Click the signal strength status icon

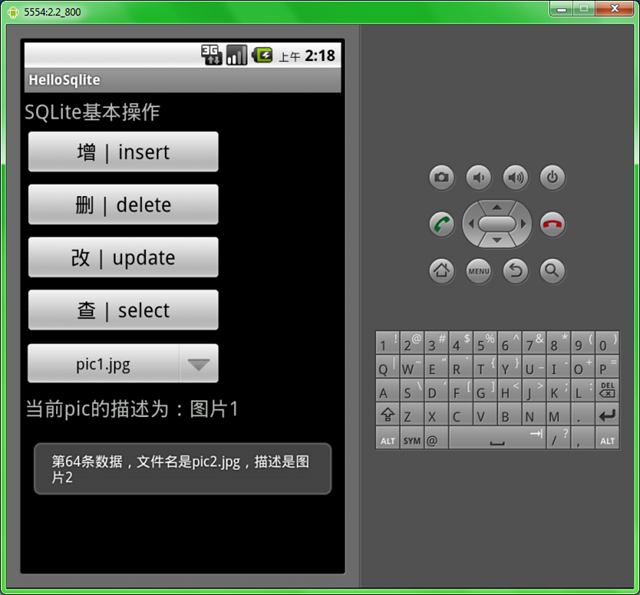tap(236, 55)
